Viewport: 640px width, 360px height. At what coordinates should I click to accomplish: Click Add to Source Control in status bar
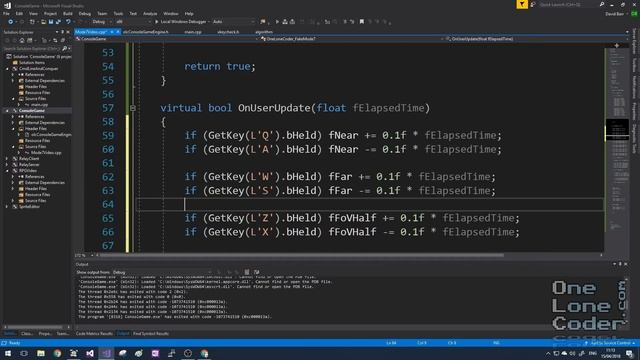[610, 343]
